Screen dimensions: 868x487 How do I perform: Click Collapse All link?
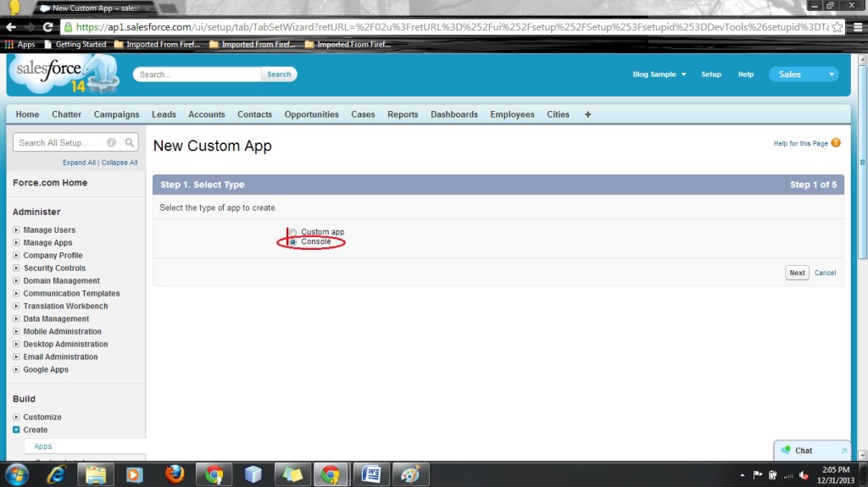(x=120, y=163)
